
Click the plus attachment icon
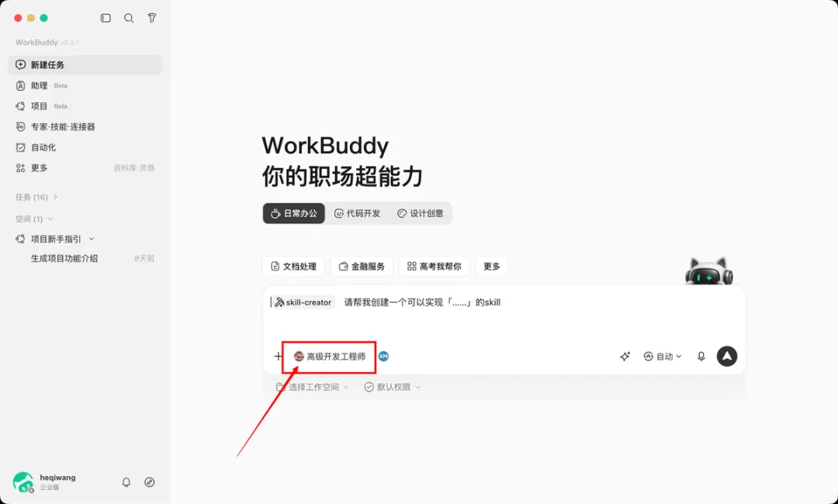(x=278, y=356)
